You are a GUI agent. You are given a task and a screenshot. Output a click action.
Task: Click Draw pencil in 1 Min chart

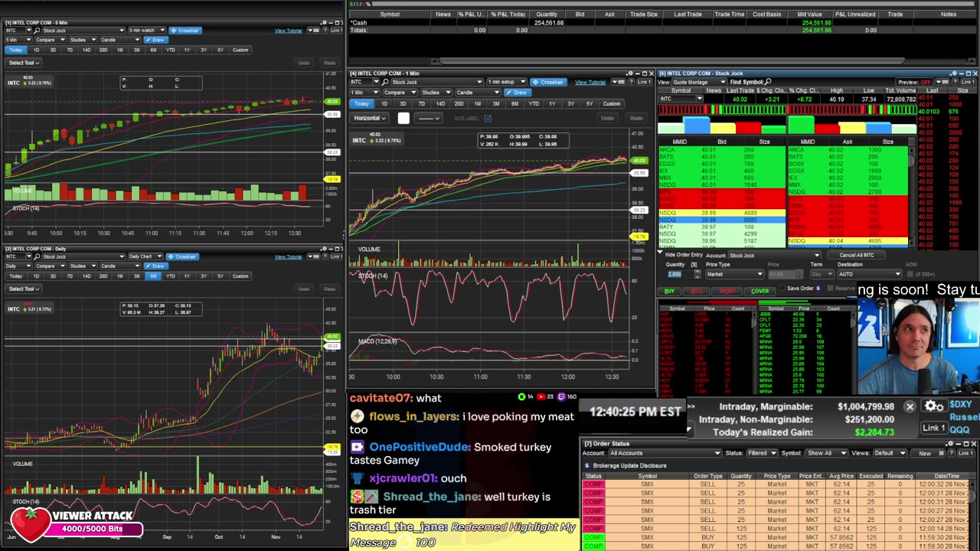518,93
